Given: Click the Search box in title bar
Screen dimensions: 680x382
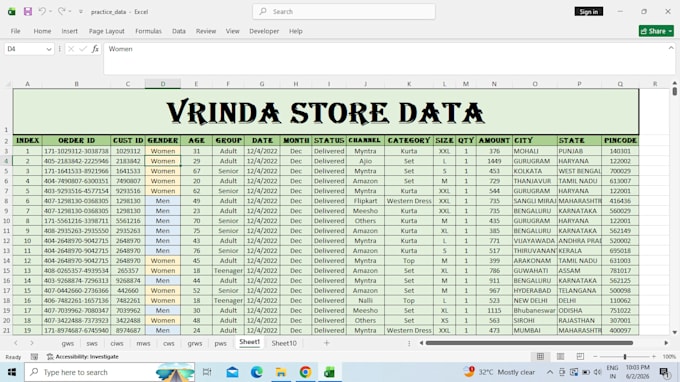Looking at the screenshot, I should tap(344, 12).
